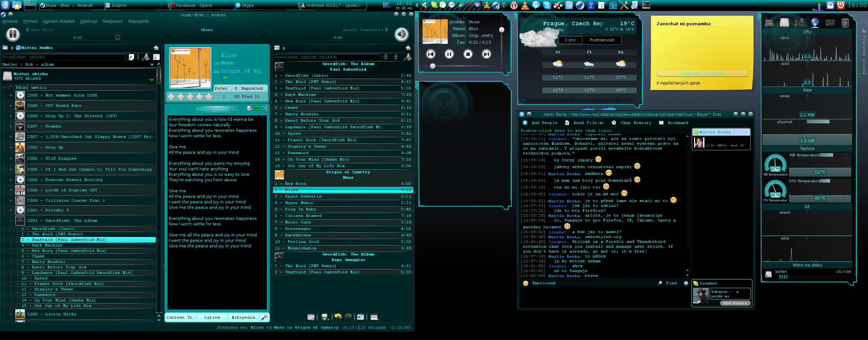Viewport: 868px width, 340px height.
Task: Open the Nástroje menu
Action: pos(89,21)
